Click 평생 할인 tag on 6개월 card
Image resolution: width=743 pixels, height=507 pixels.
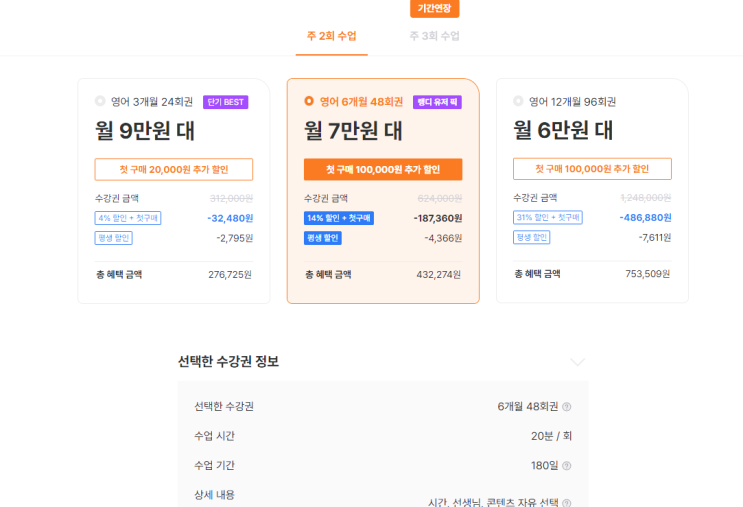click(323, 238)
